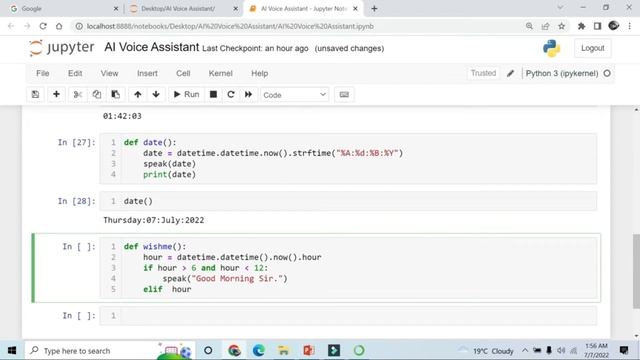Close the AI Voice Assistant notebook tab
The height and width of the screenshot is (360, 640).
355,9
